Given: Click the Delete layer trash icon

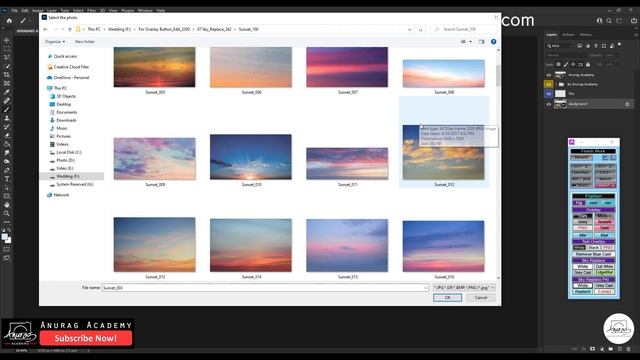Looking at the screenshot, I should coord(629,349).
